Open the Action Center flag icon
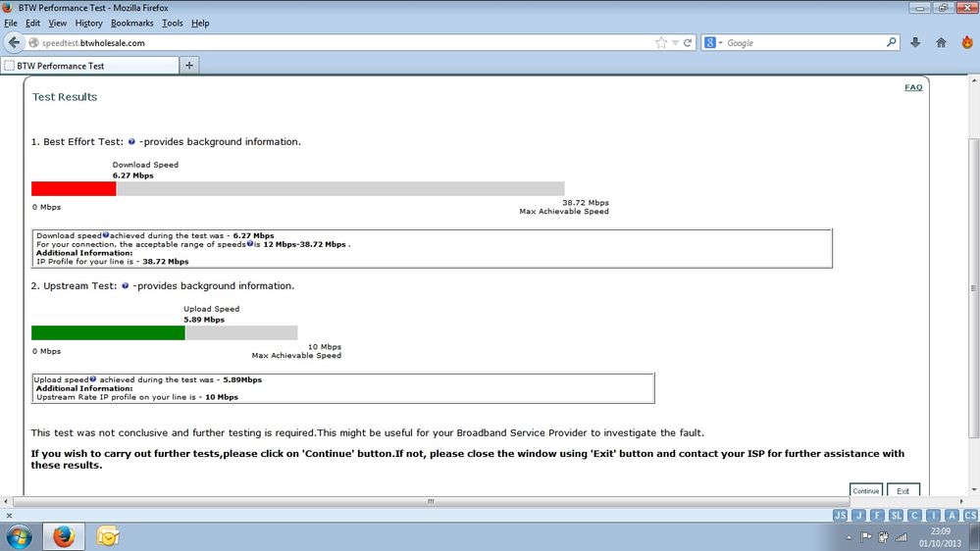 [x=865, y=536]
